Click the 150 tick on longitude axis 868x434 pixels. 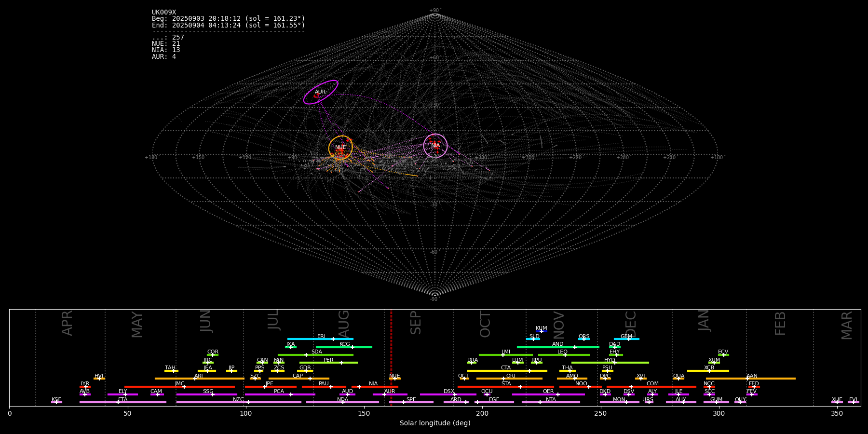(x=364, y=413)
